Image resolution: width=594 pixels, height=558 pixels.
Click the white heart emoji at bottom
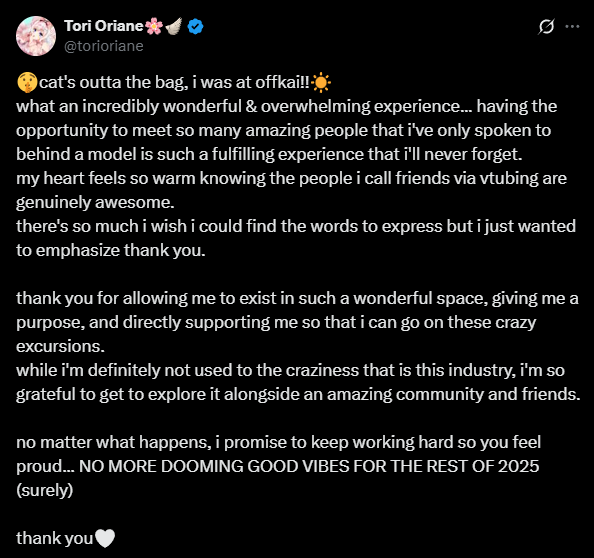pyautogui.click(x=105, y=539)
